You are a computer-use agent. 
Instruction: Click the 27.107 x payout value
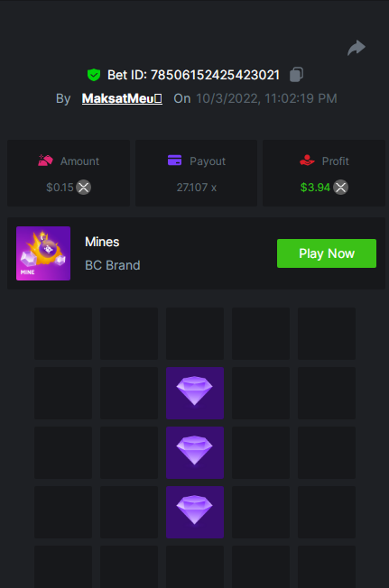197,187
